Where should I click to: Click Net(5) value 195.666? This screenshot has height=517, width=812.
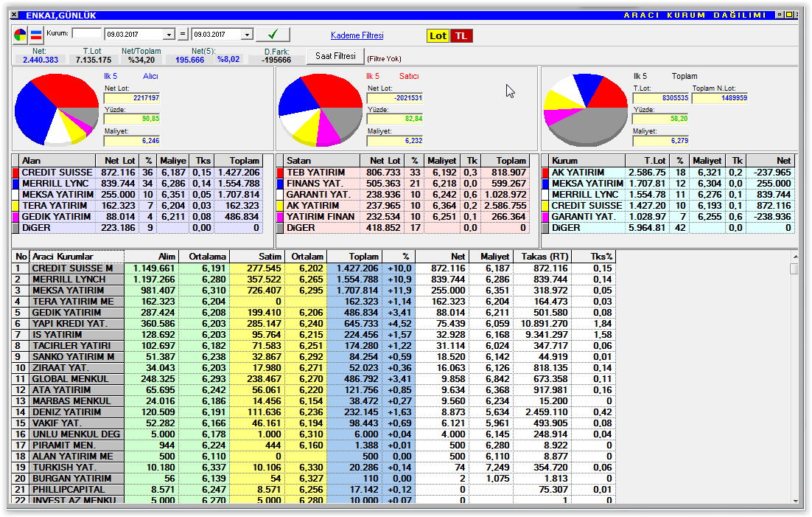pyautogui.click(x=189, y=60)
